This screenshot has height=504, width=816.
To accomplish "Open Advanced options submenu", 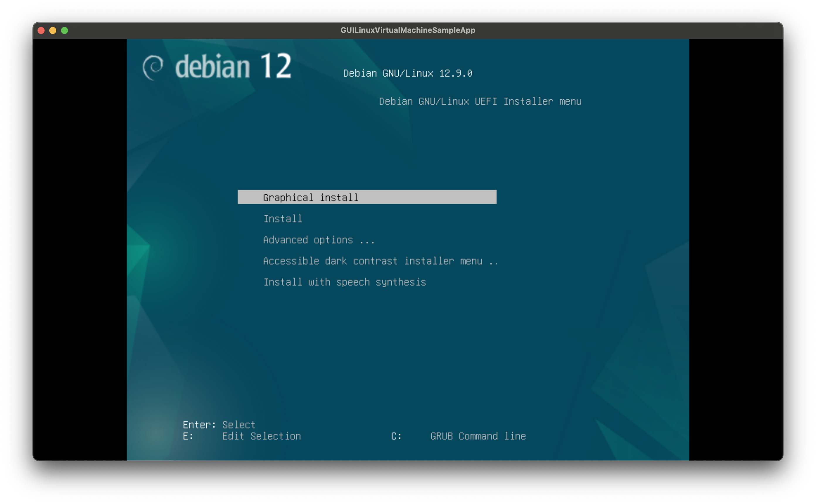I will click(319, 240).
